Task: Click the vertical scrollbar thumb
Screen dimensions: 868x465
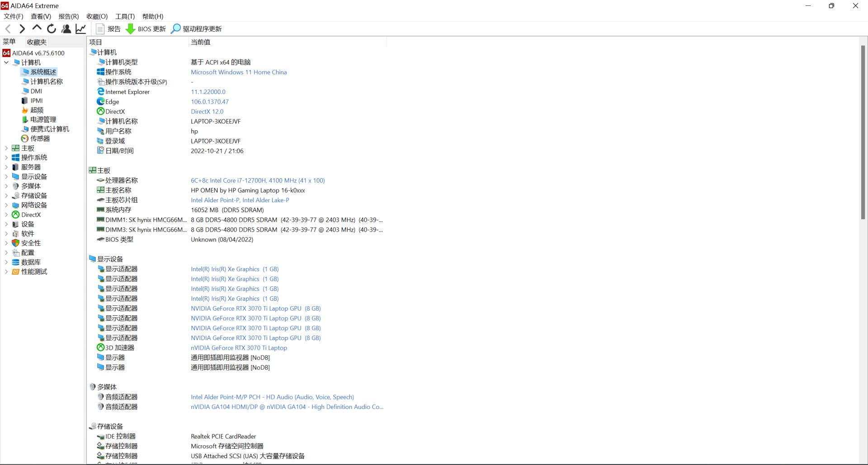Action: click(863, 132)
